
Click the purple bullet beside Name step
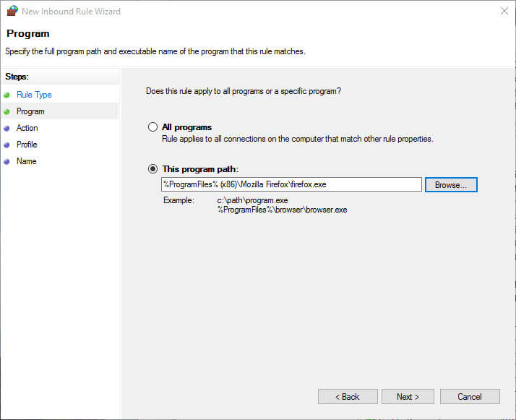tap(7, 162)
